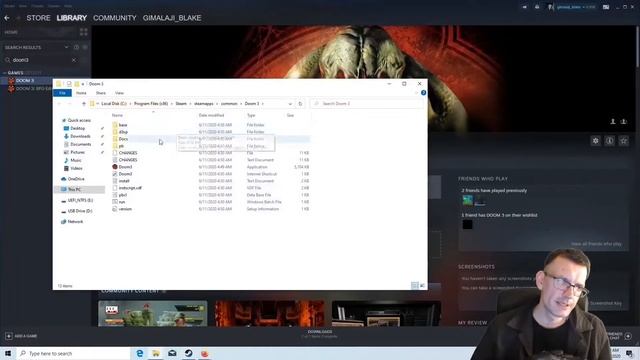Clear the doom3 search with the X
Viewport: 640px width, 360px height.
tap(74, 60)
